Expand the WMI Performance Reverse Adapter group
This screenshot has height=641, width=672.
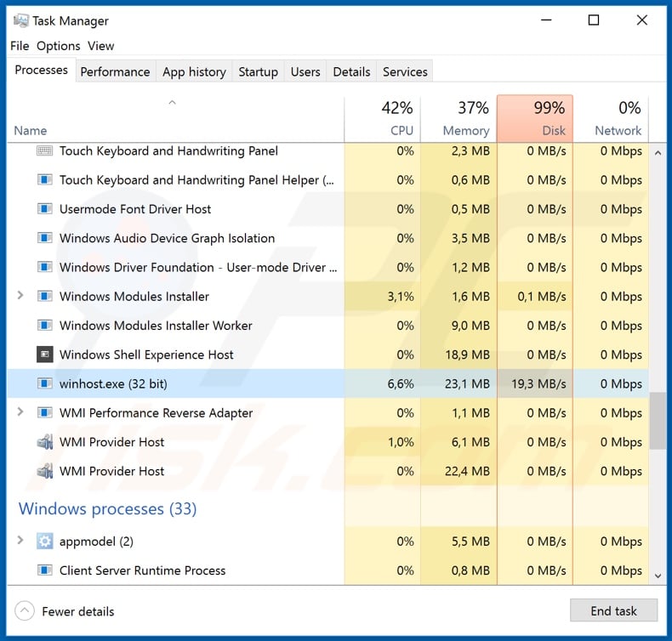[x=20, y=412]
